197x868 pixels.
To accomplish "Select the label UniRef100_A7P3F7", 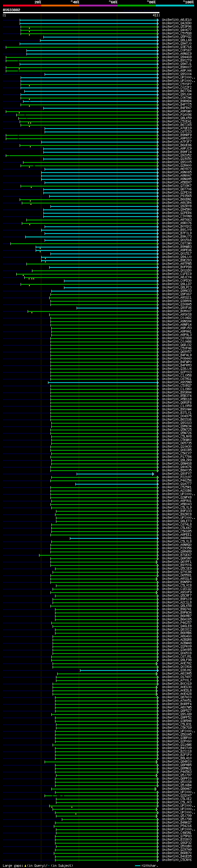I will click(177, 142).
